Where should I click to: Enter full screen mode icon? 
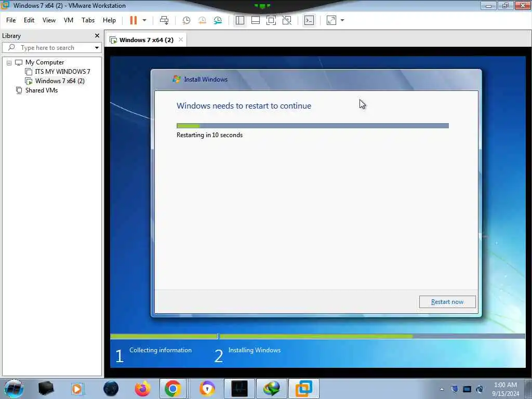pos(271,20)
